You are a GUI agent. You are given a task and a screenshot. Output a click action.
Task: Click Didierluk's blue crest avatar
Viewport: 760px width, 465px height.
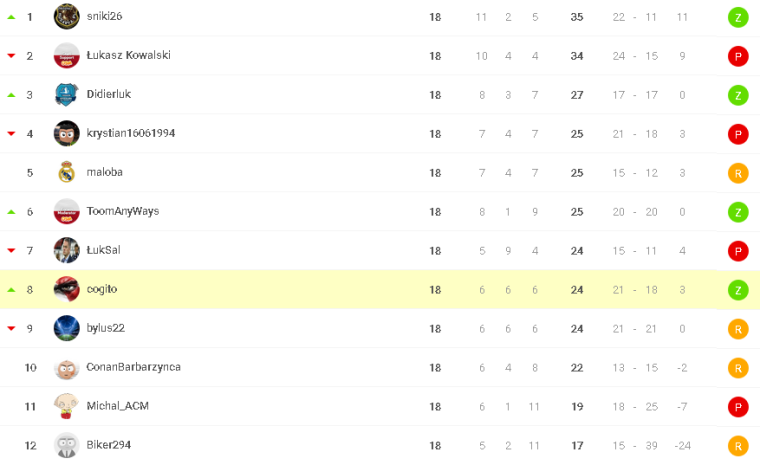click(x=67, y=95)
